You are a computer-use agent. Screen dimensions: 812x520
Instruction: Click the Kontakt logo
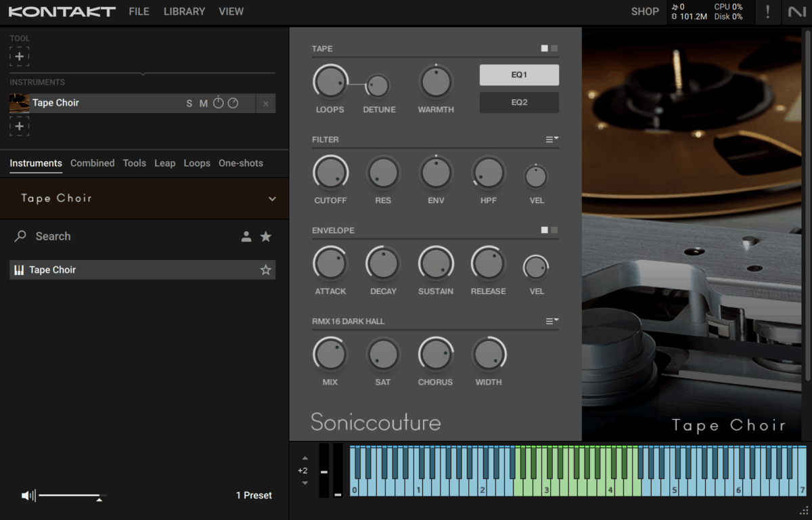[x=62, y=12]
